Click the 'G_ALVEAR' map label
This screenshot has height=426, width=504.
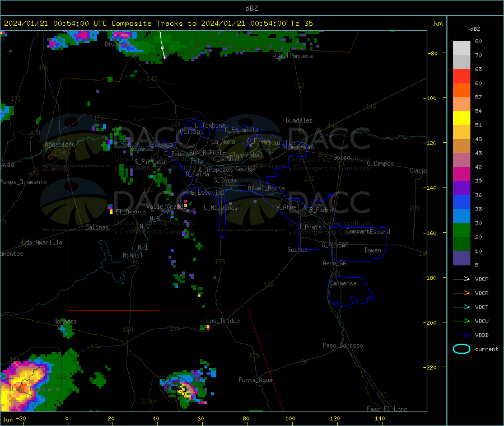click(x=335, y=245)
